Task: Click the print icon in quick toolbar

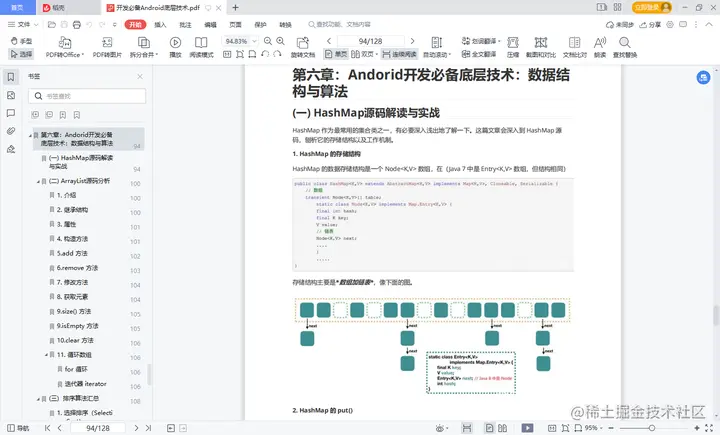Action: pos(77,25)
